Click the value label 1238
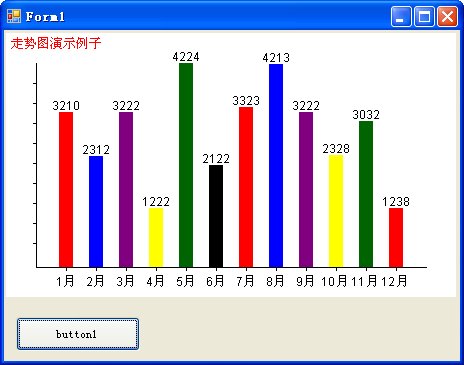The height and width of the screenshot is (365, 464). click(396, 202)
